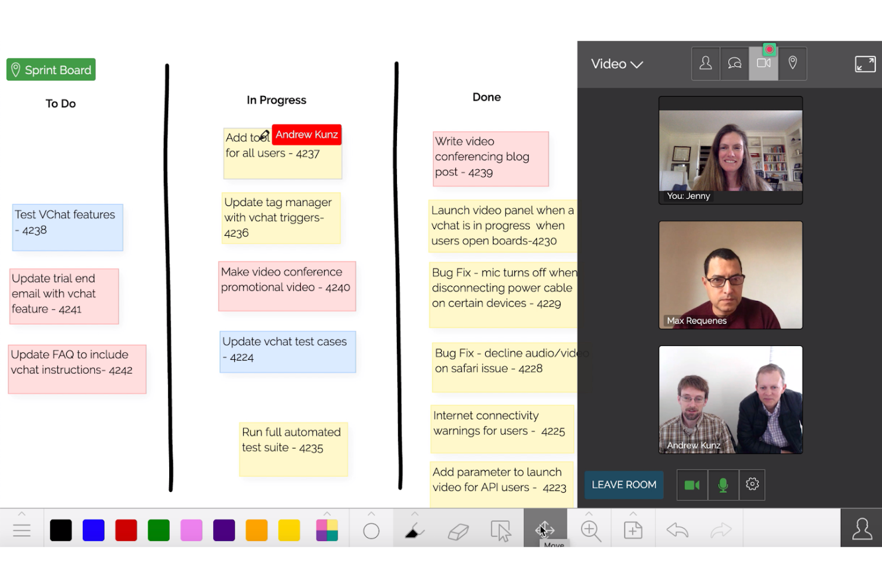Switch to the video camera tab

tap(764, 63)
